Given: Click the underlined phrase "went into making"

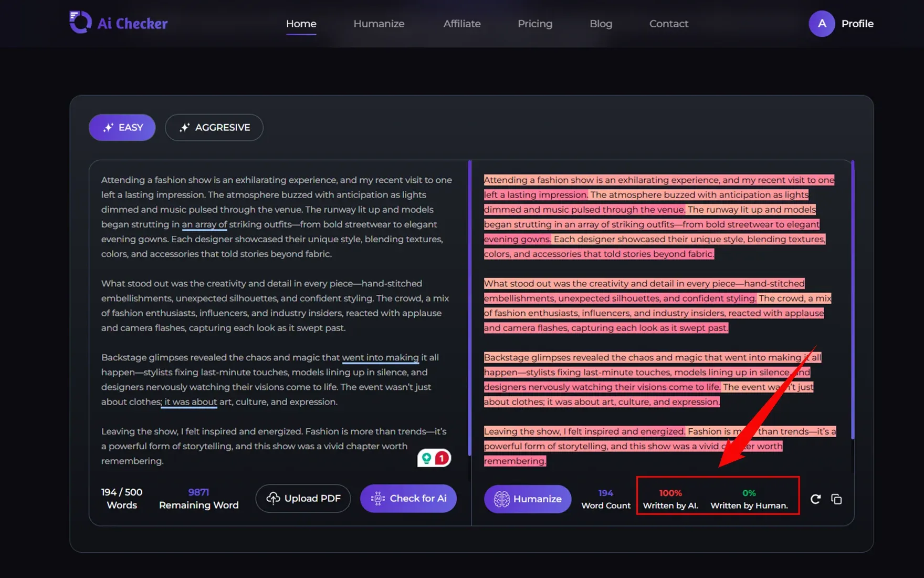Looking at the screenshot, I should coord(381,357).
